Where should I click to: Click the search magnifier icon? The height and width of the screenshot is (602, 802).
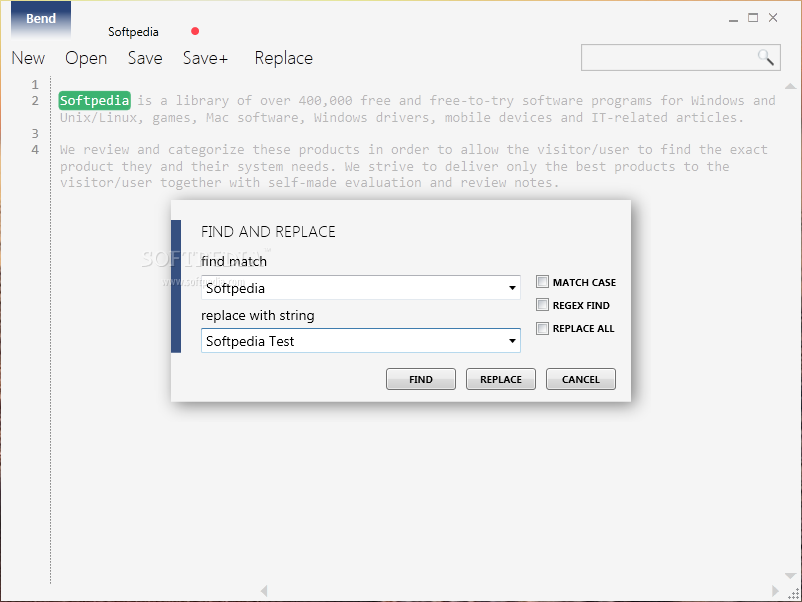tap(766, 57)
